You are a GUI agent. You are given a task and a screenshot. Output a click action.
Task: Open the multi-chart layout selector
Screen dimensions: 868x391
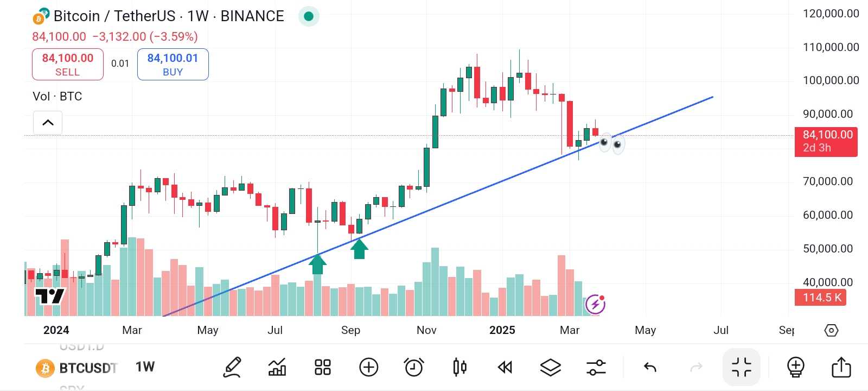[322, 367]
